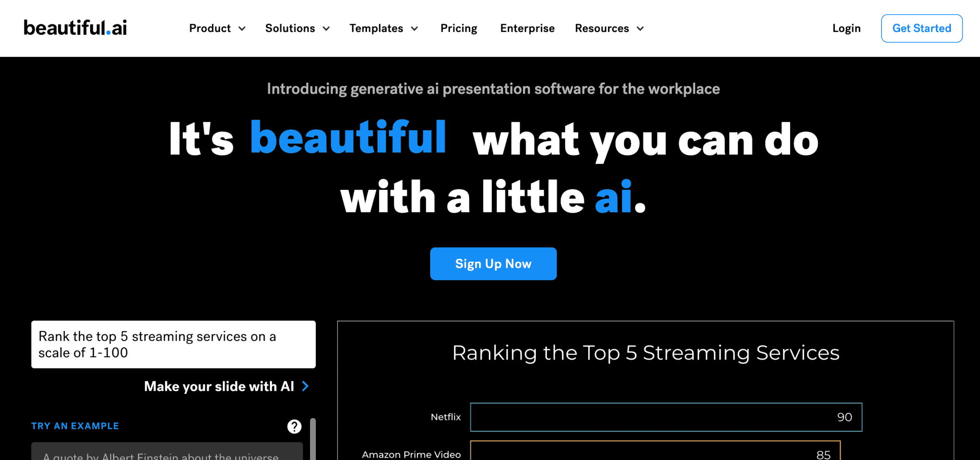Expand the Product dropdown menu
This screenshot has width=980, height=460.
pyautogui.click(x=217, y=28)
